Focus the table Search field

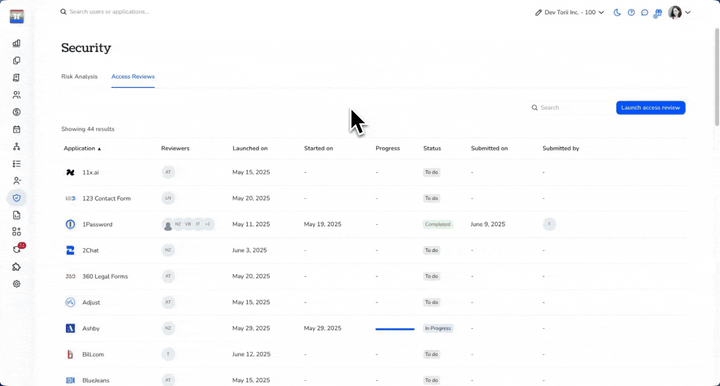570,107
